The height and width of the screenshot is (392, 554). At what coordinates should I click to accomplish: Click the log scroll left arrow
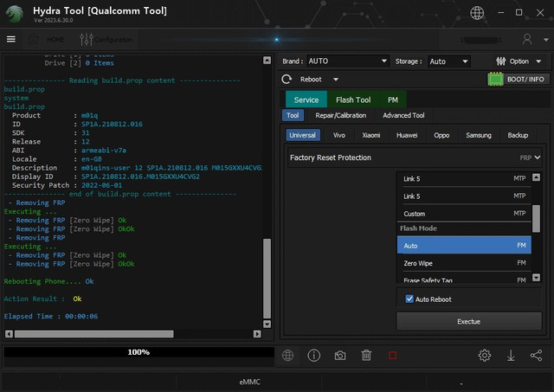pos(10,334)
